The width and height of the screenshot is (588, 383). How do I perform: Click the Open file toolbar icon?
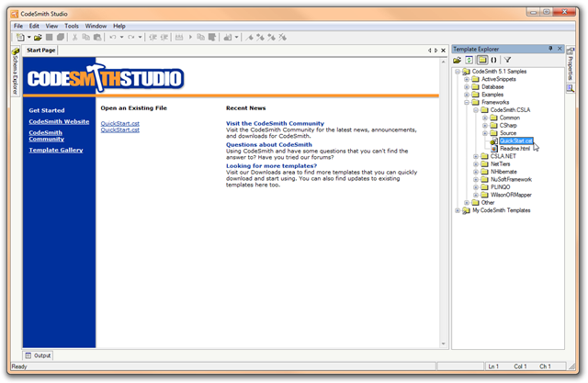(38, 37)
